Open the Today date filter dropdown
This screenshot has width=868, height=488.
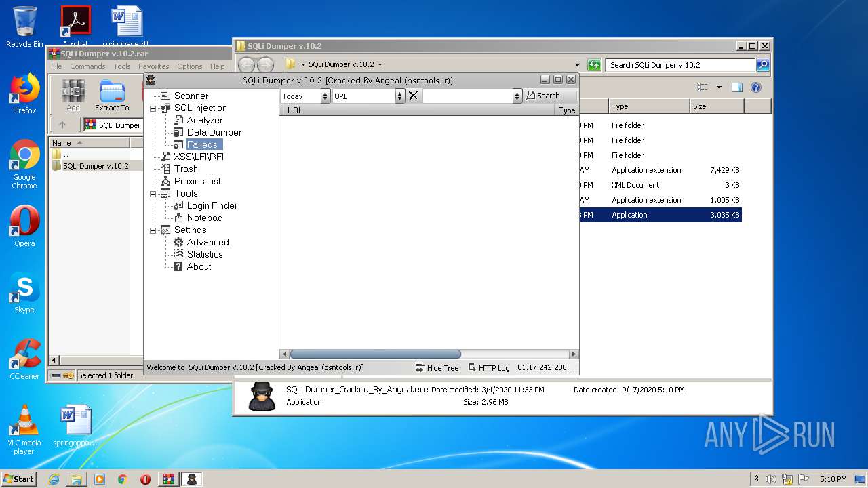coord(325,96)
